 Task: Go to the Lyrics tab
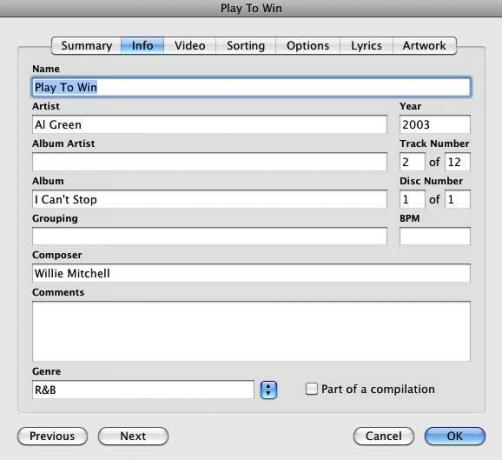pyautogui.click(x=366, y=46)
